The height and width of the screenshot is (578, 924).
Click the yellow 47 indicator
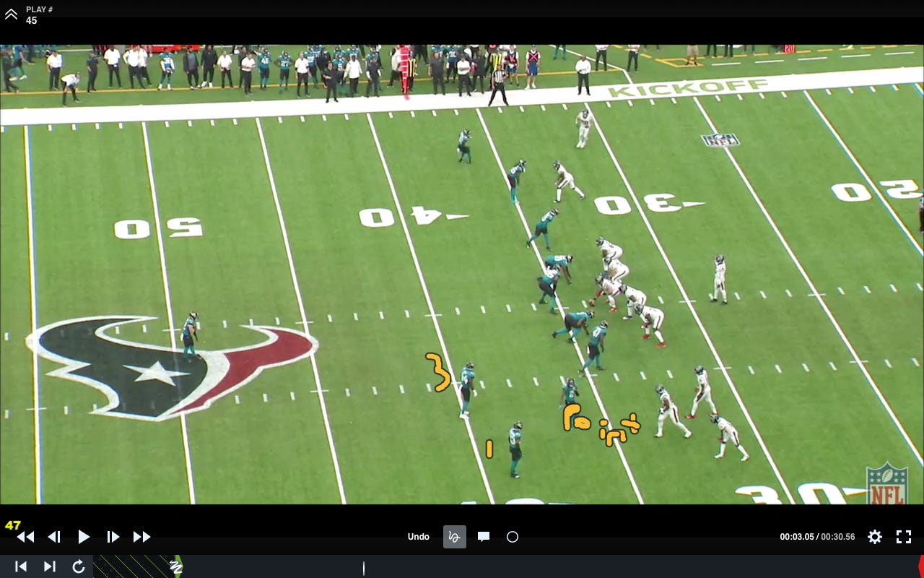(x=13, y=525)
